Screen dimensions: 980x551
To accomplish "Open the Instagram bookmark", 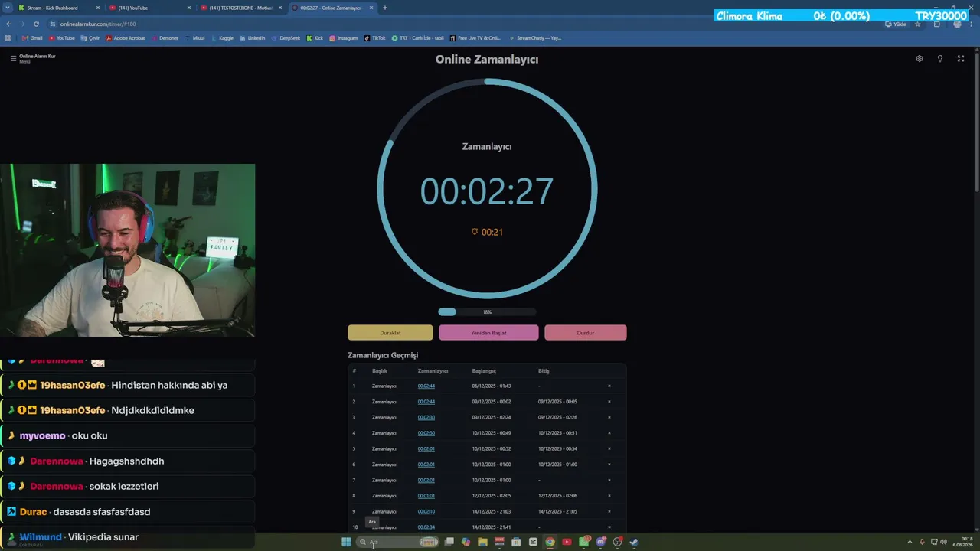I will click(344, 37).
